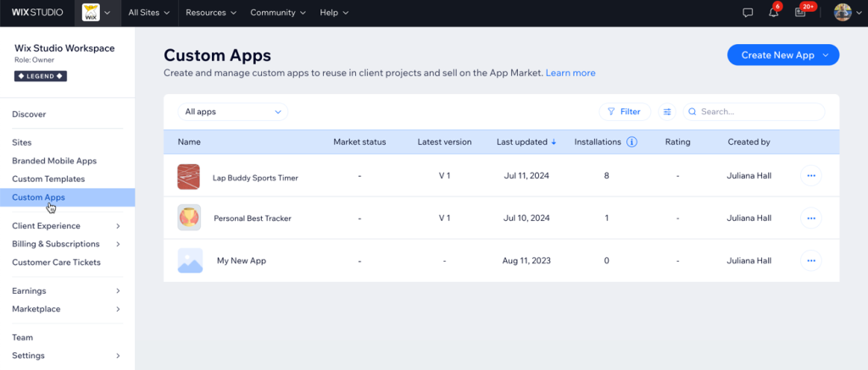The width and height of the screenshot is (868, 370).
Task: Click the My New App placeholder thumbnail
Action: tap(190, 261)
